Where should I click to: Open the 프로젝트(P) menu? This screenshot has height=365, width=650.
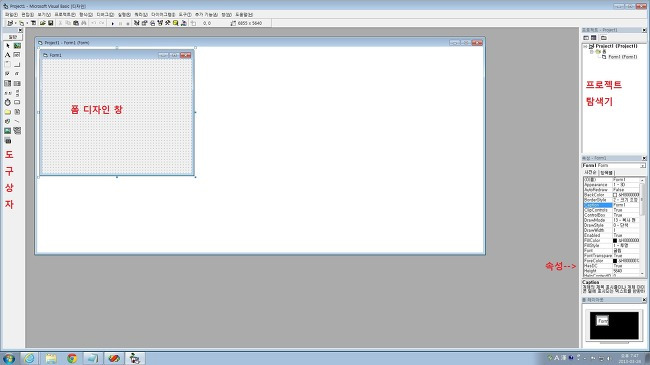point(65,15)
